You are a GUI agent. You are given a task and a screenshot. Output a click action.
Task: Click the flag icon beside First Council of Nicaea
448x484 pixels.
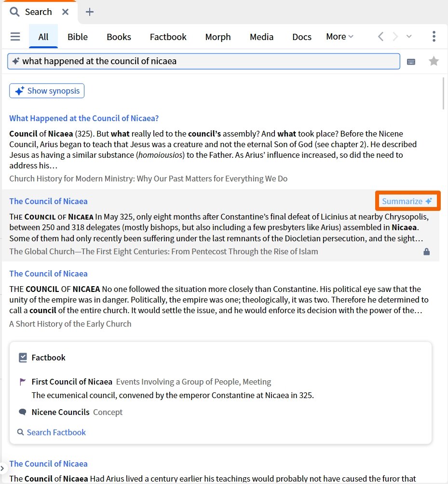(22, 382)
